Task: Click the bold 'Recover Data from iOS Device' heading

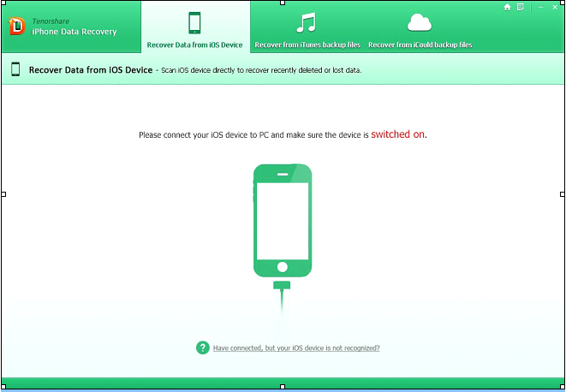Action: (x=91, y=69)
